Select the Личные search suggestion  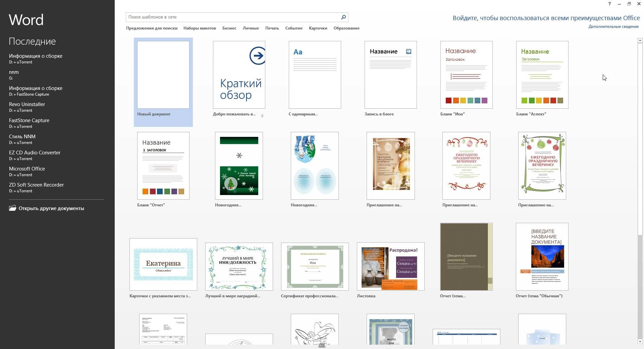pyautogui.click(x=251, y=28)
